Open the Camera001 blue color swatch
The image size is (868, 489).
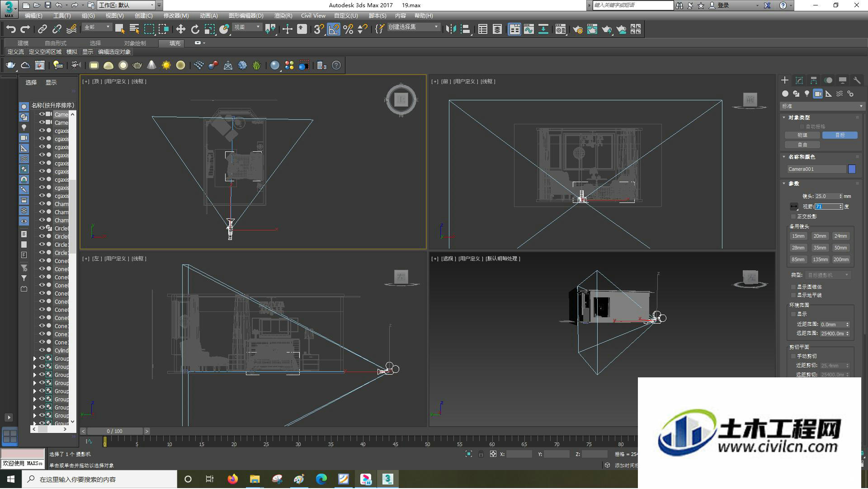tap(852, 169)
